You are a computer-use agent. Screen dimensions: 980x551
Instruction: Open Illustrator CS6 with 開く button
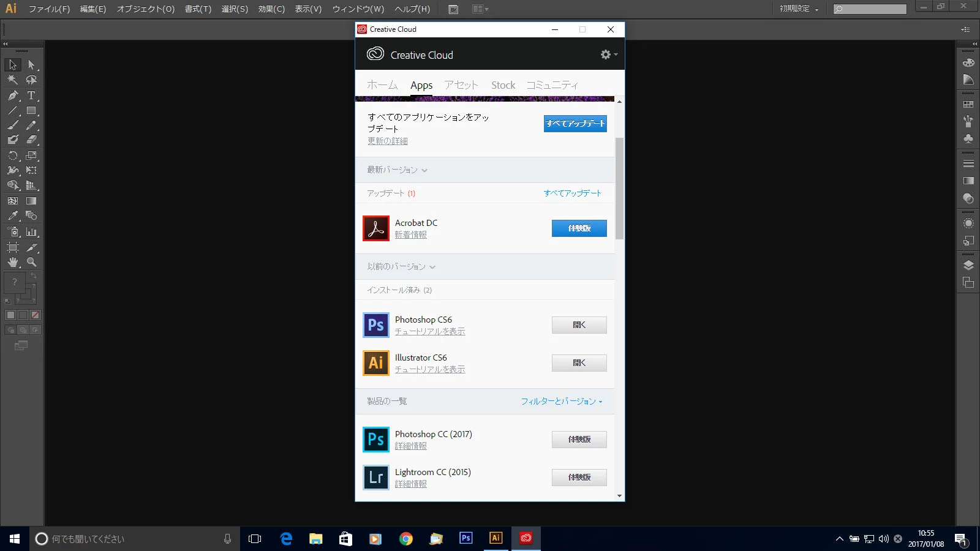(x=579, y=363)
